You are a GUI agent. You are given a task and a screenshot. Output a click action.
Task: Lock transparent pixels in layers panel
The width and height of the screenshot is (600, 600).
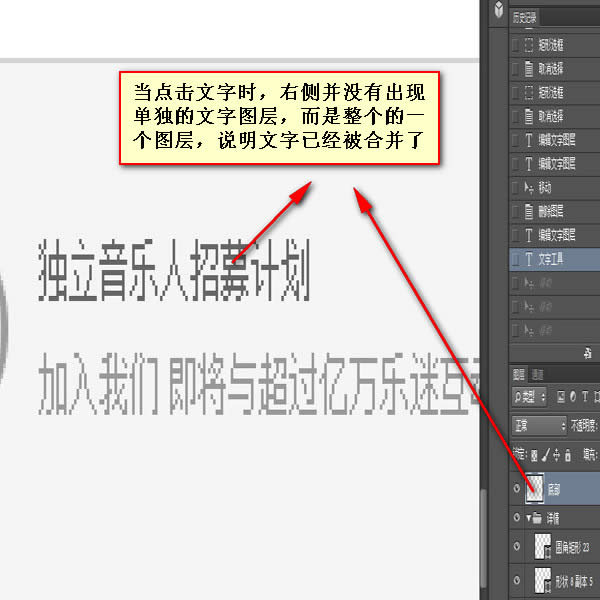tap(534, 455)
